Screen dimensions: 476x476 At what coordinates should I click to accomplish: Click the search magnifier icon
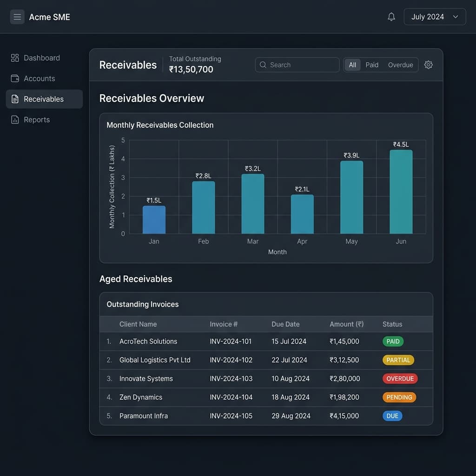pos(263,65)
